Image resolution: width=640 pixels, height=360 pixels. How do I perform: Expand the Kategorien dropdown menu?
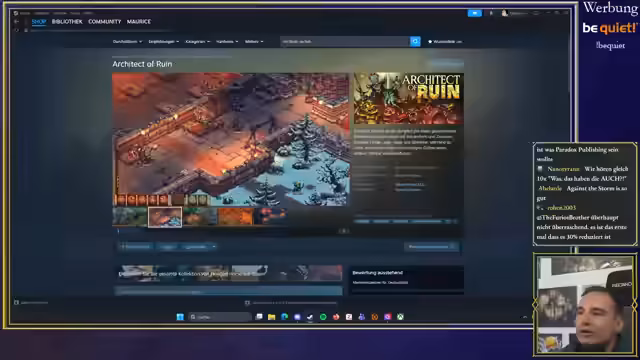[198, 42]
